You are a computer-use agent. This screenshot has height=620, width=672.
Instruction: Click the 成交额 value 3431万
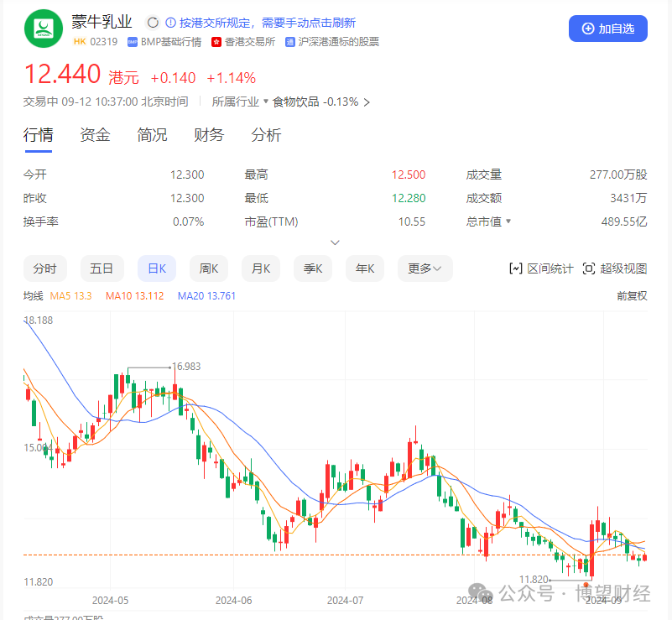click(x=628, y=198)
